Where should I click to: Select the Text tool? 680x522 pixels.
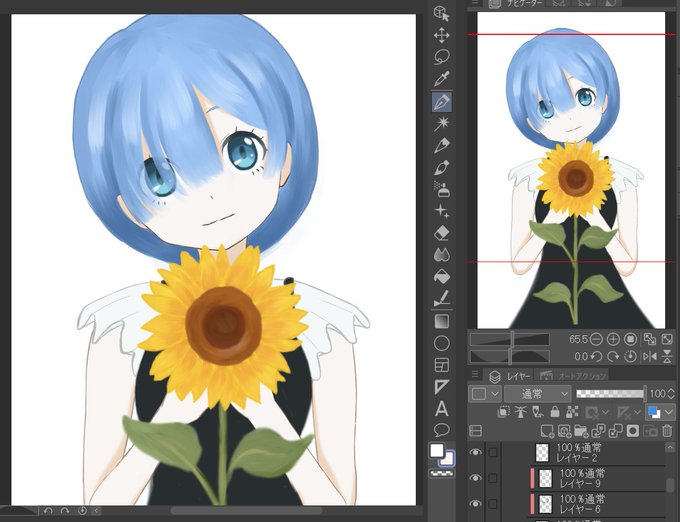441,409
